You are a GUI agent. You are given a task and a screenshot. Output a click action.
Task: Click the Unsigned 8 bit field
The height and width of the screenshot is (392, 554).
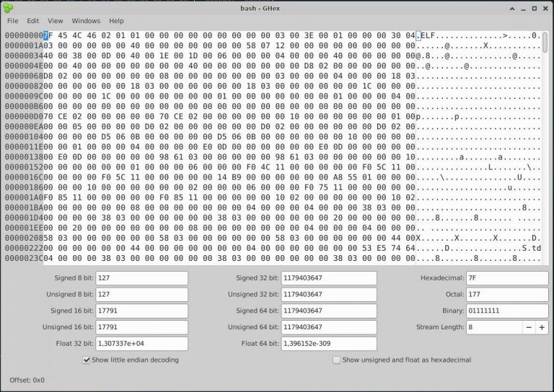(141, 294)
